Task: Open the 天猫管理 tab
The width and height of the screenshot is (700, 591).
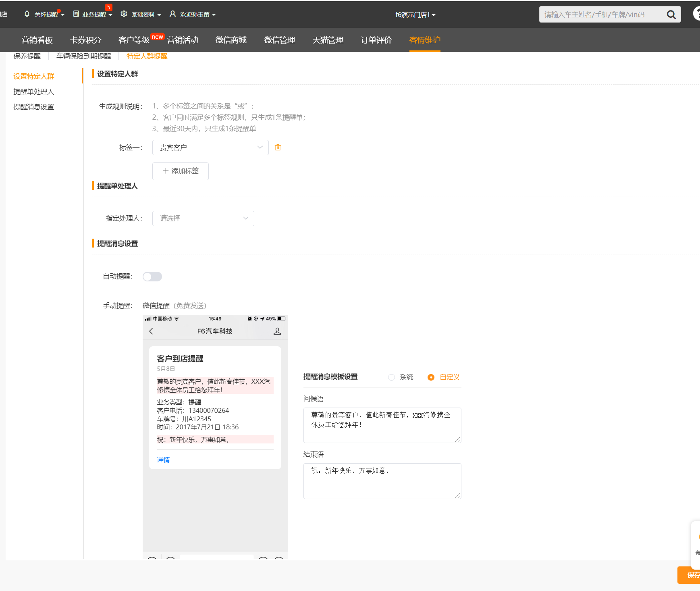Action: pos(328,40)
